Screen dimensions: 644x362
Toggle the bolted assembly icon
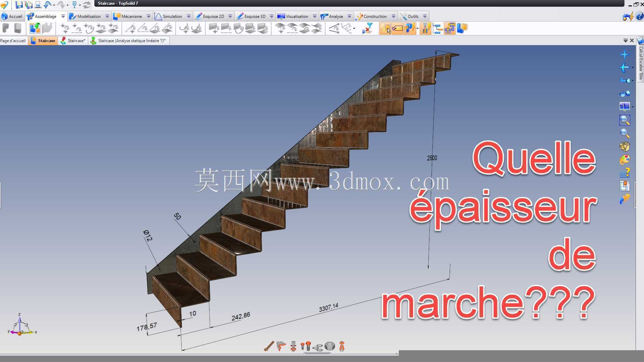pyautogui.click(x=450, y=28)
